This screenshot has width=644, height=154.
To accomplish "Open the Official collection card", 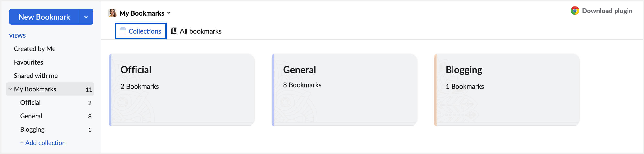I will pos(182,89).
